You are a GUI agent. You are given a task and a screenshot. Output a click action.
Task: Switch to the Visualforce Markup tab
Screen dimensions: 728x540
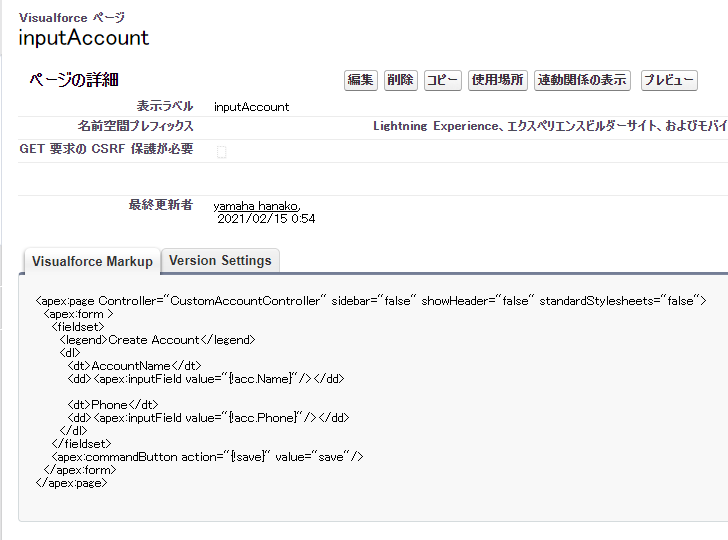[x=92, y=261]
